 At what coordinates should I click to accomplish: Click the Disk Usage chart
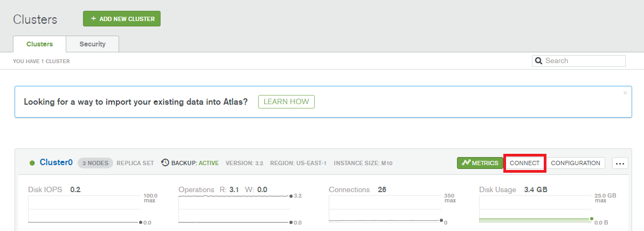point(534,209)
